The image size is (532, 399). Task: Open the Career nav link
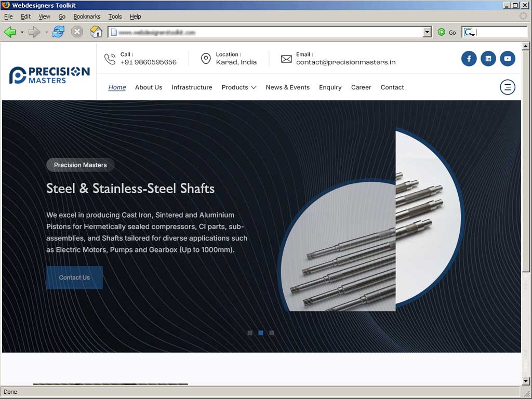361,87
